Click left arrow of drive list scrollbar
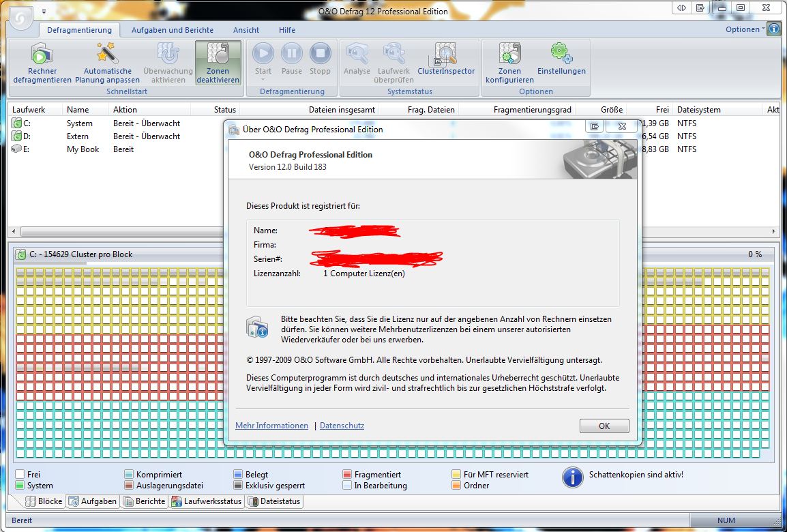 (14, 231)
